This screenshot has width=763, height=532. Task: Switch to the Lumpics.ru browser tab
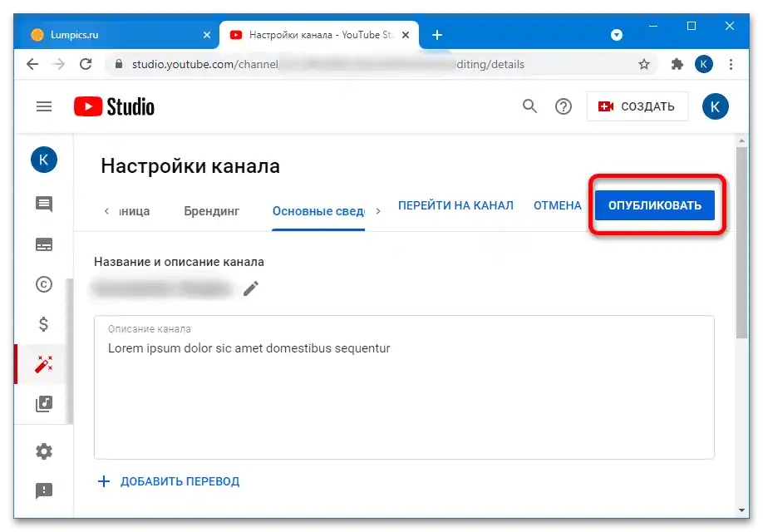(116, 35)
